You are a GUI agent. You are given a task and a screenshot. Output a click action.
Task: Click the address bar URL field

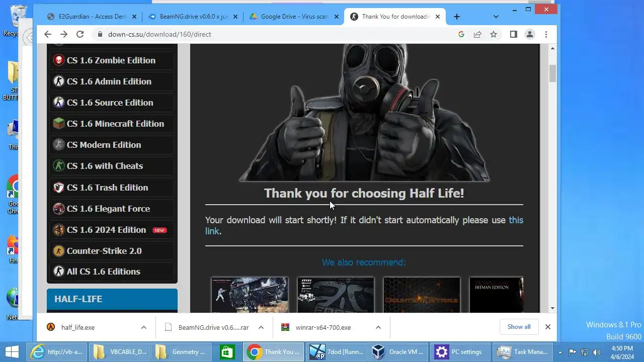[x=277, y=34]
